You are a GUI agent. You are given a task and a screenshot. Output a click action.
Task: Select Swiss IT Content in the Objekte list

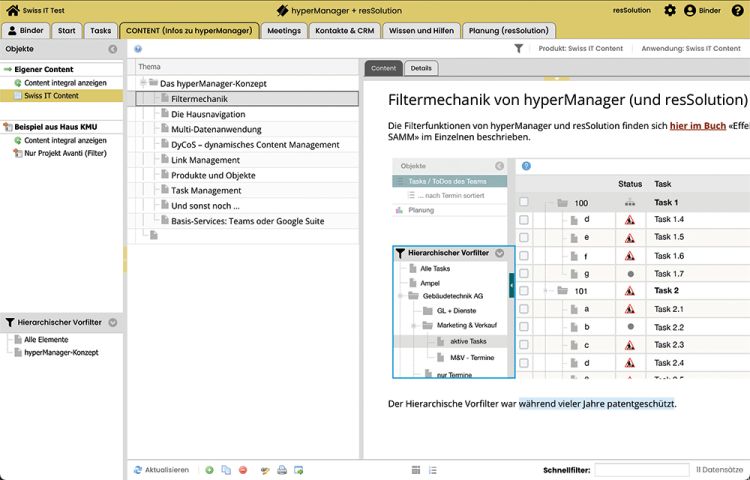[x=61, y=96]
